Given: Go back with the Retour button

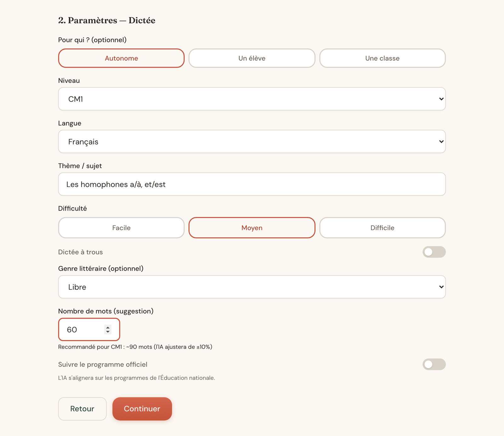Looking at the screenshot, I should pos(82,409).
